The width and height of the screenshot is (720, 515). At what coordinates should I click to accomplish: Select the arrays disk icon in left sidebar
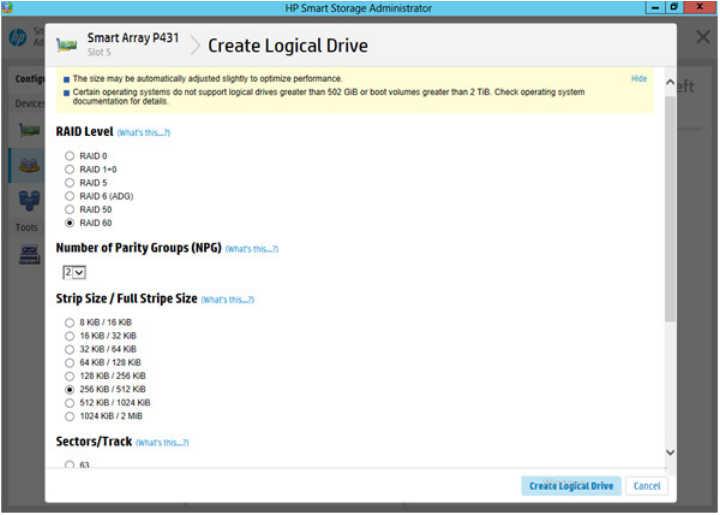(29, 165)
